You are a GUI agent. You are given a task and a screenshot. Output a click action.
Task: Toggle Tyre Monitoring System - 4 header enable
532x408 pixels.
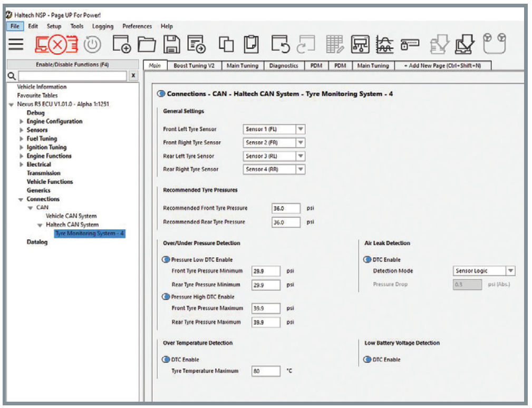161,94
